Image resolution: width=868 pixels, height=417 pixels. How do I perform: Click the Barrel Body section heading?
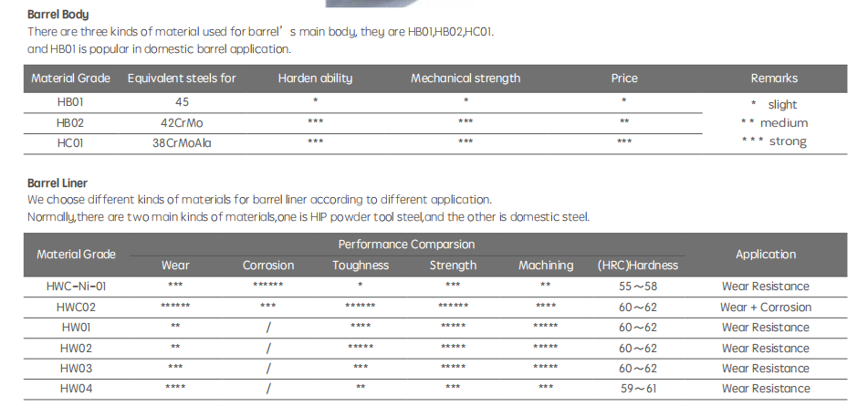(x=58, y=15)
